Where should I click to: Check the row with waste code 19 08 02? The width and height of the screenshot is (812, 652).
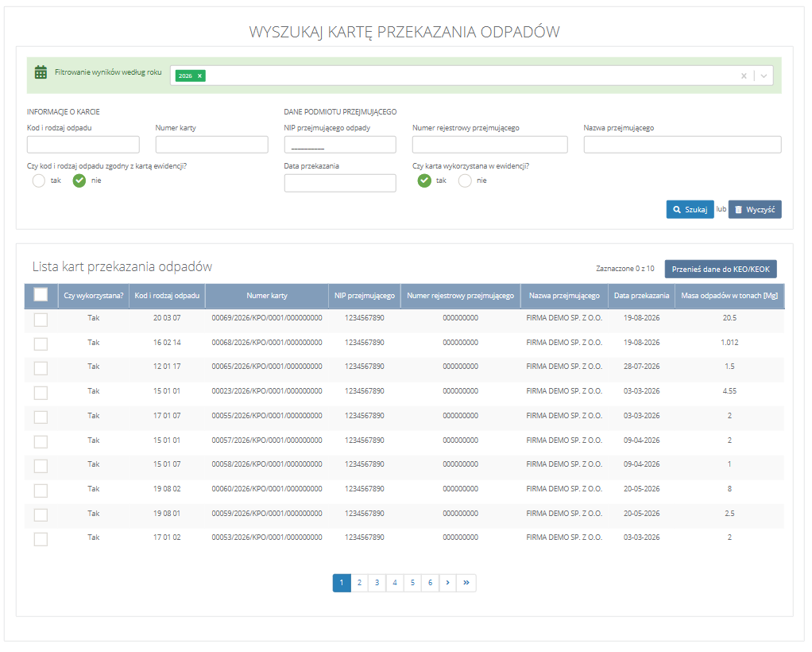(41, 491)
